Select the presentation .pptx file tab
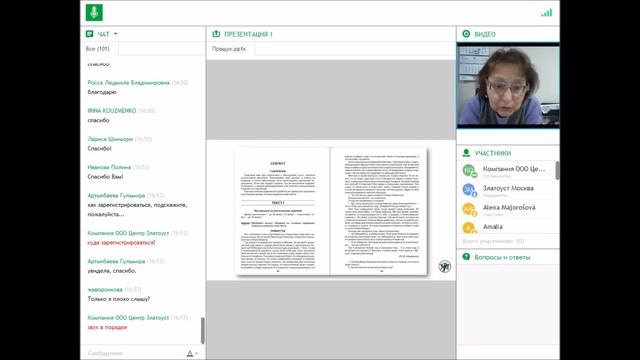This screenshot has width=640, height=360. pyautogui.click(x=229, y=49)
